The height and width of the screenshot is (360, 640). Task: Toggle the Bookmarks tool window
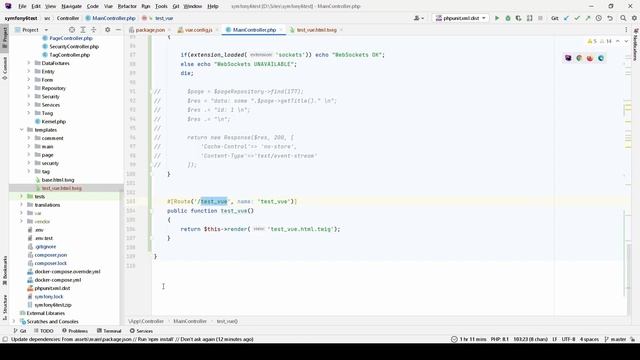point(4,270)
